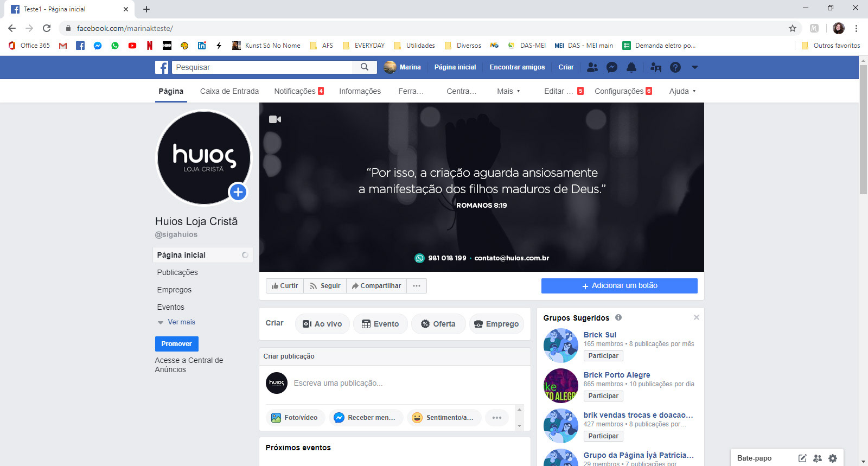
Task: Open the Notificações tab
Action: pos(299,91)
